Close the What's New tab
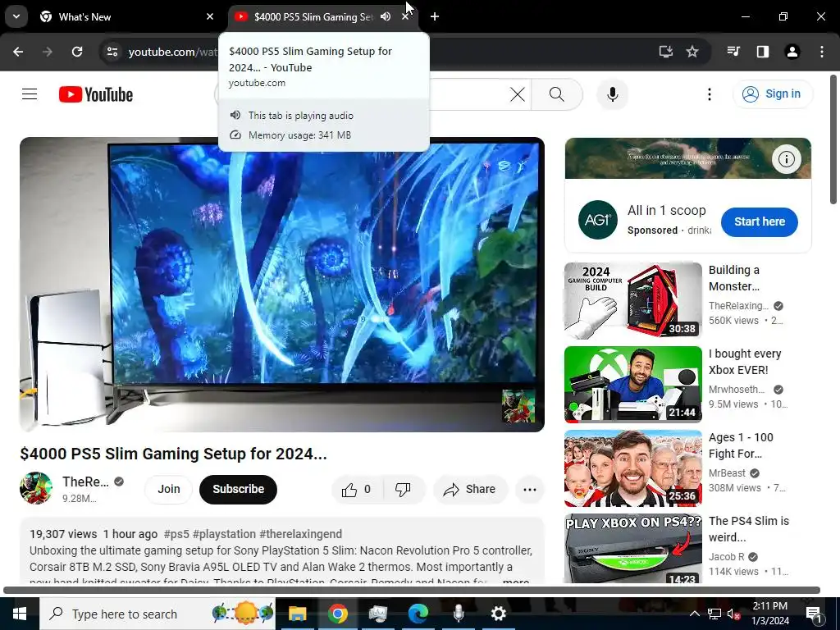This screenshot has height=630, width=840. (210, 16)
